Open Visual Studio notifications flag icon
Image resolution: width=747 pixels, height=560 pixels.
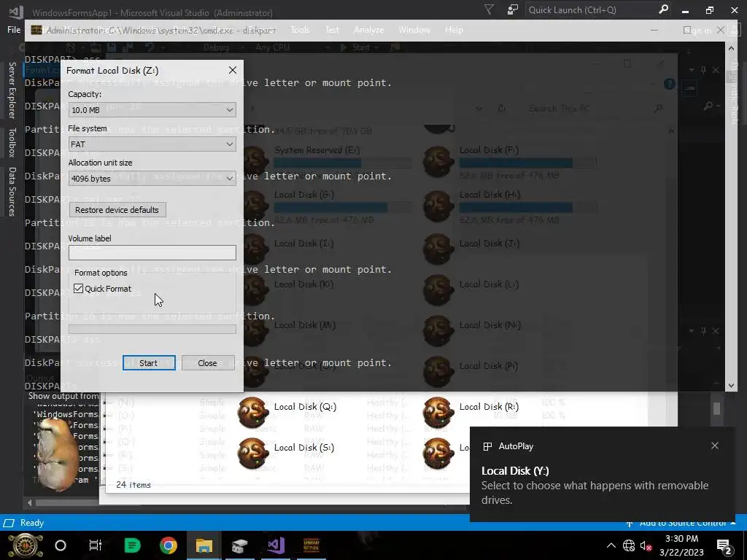(x=489, y=9)
